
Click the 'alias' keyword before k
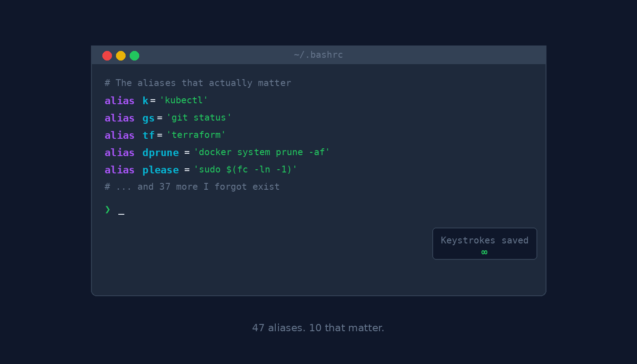coord(120,101)
